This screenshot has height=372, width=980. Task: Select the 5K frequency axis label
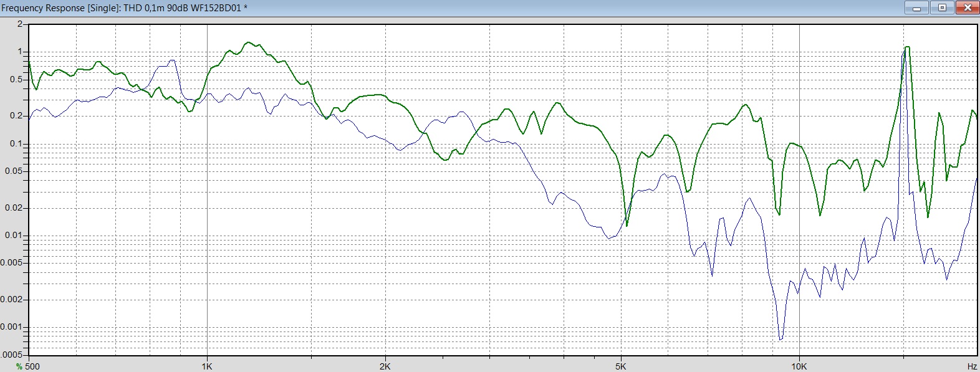[620, 366]
